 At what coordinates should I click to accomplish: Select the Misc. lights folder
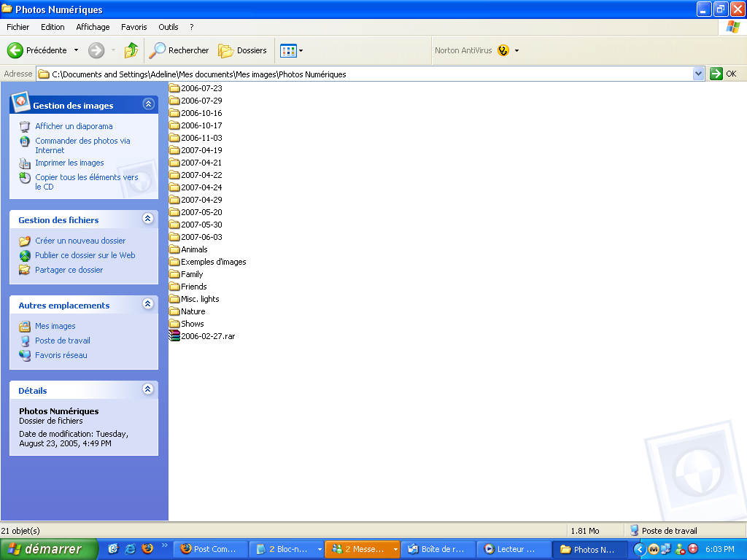click(199, 299)
